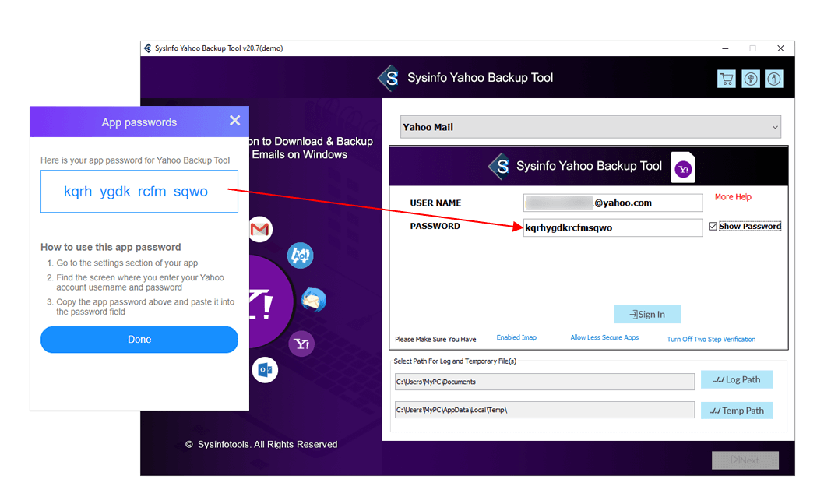The width and height of the screenshot is (824, 504).
Task: Click the Sysinfo logo in header banner
Action: [x=389, y=78]
